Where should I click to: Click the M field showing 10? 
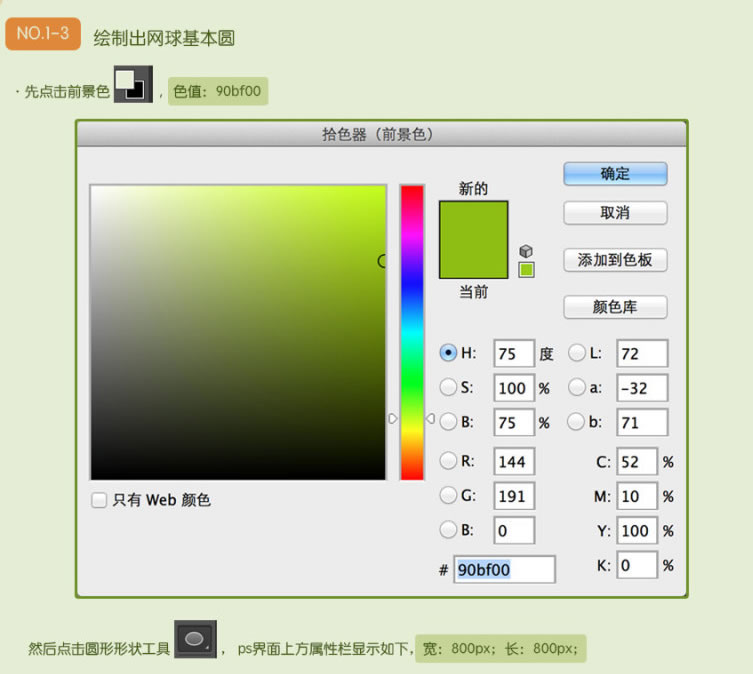pyautogui.click(x=637, y=496)
